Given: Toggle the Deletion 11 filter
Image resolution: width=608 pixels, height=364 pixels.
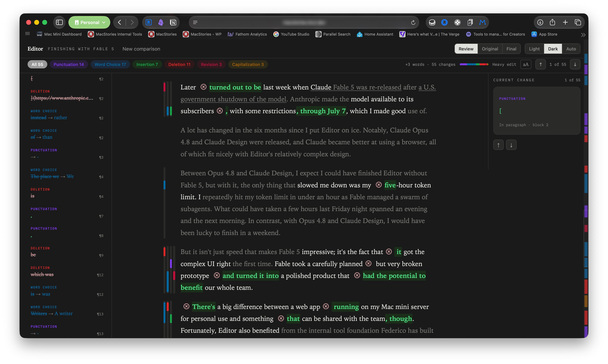Looking at the screenshot, I should [x=179, y=64].
